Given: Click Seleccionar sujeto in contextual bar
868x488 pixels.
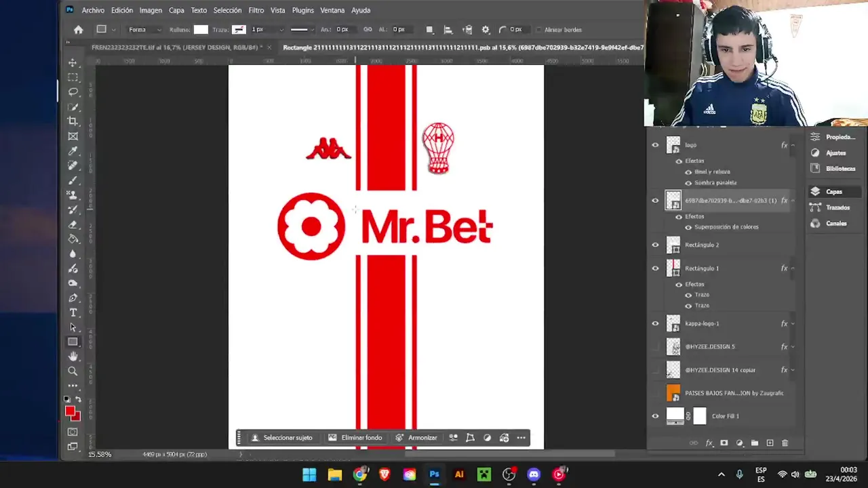Looking at the screenshot, I should click(281, 438).
